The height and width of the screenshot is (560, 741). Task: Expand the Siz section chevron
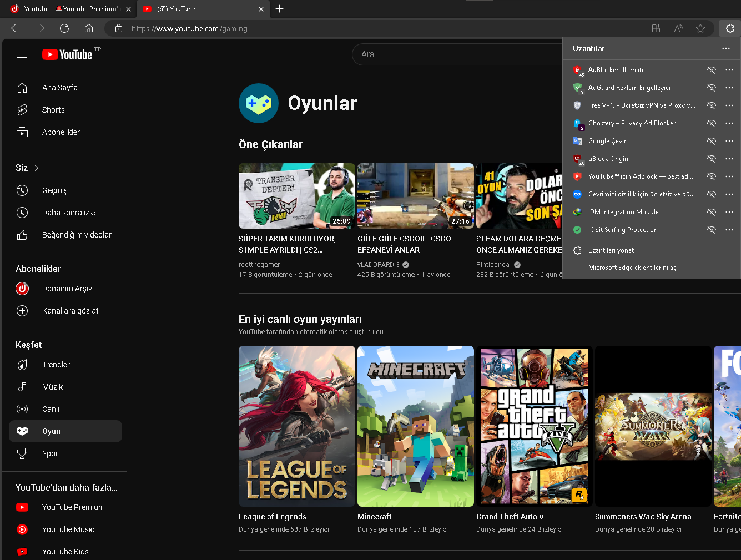tap(37, 168)
